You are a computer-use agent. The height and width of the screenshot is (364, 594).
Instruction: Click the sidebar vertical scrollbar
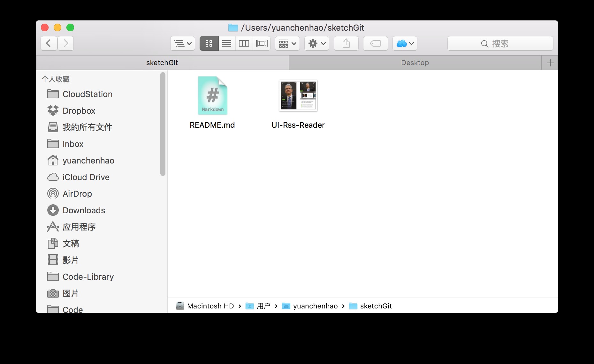coord(163,124)
